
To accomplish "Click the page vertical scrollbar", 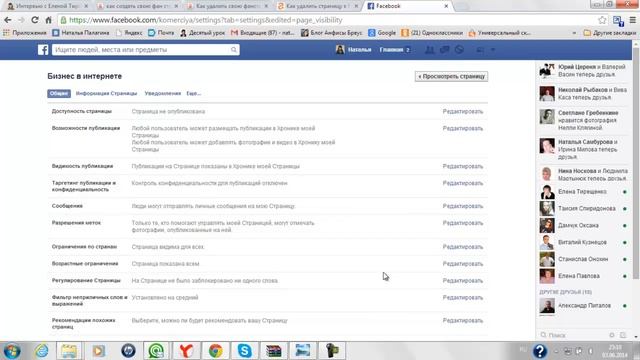I will point(636,163).
